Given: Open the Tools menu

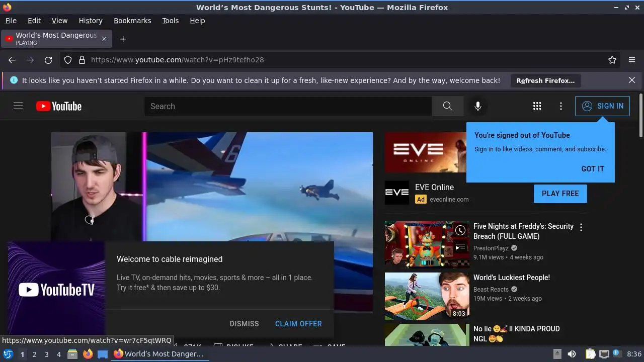Looking at the screenshot, I should [171, 21].
